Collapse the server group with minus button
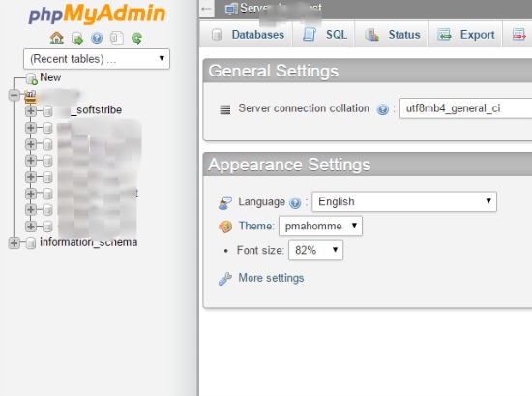Viewport: 532px width, 396px height. [x=14, y=95]
